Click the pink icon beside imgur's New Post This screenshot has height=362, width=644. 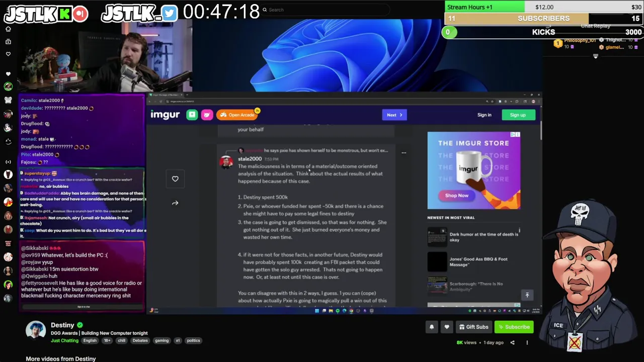coord(207,115)
